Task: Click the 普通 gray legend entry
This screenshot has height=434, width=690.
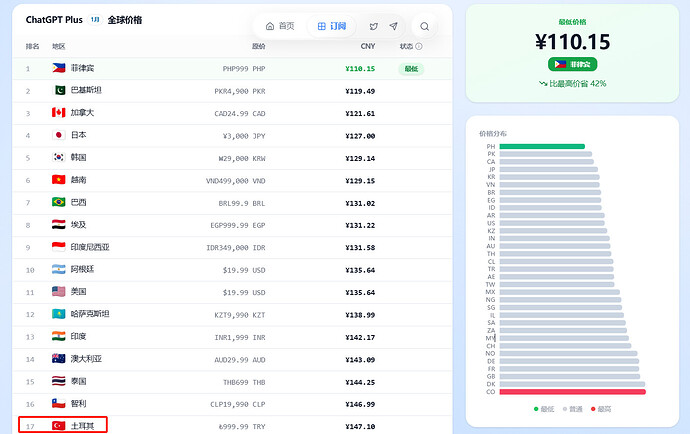Action: coord(573,409)
